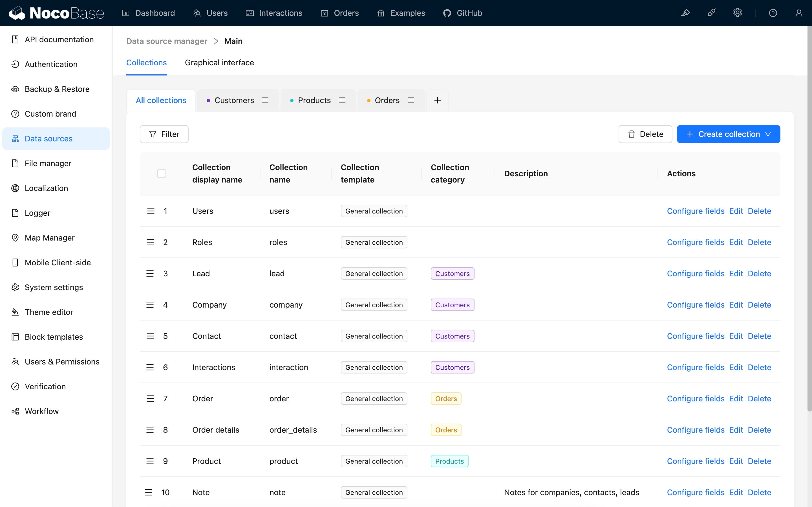
Task: Click the Filter button
Action: pos(164,134)
